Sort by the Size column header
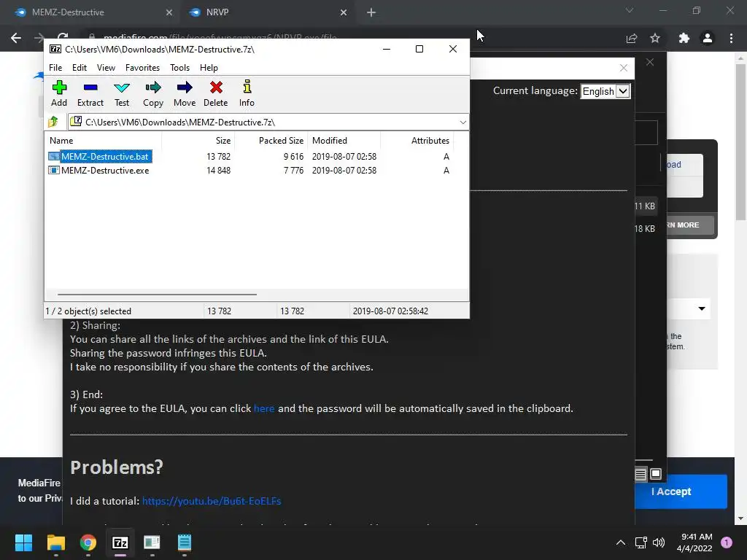 (198, 141)
